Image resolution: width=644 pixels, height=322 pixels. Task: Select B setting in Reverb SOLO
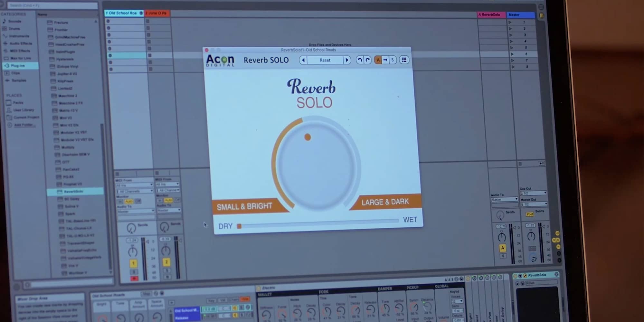[x=393, y=60]
